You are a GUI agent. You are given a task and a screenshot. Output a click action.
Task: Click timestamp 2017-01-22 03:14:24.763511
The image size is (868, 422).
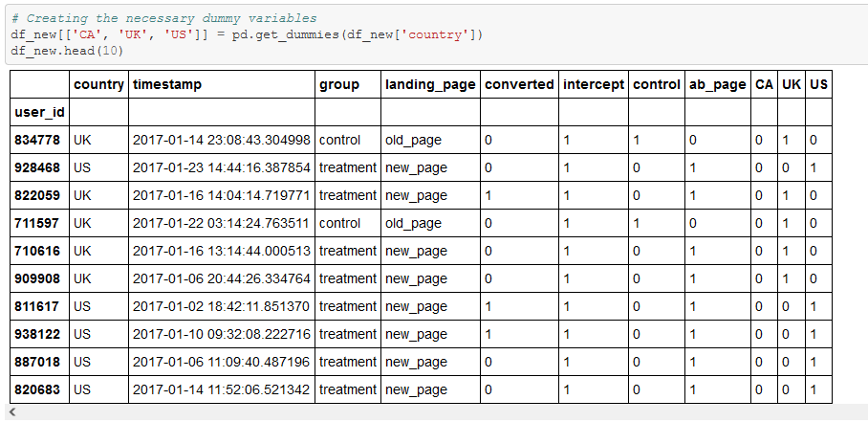(222, 223)
